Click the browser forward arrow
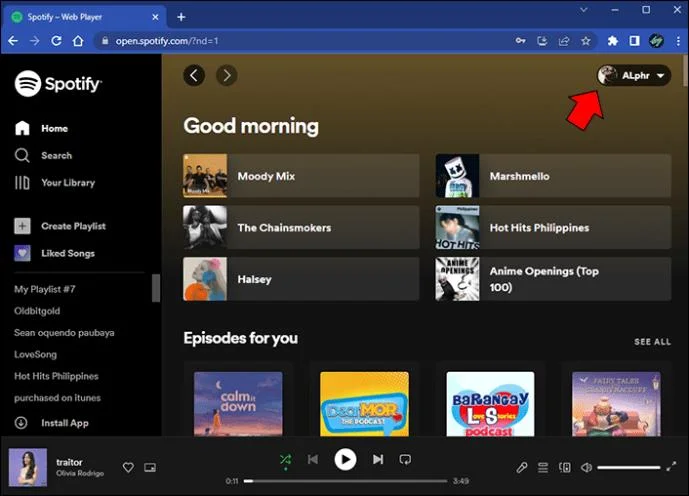The image size is (689, 496). click(35, 41)
